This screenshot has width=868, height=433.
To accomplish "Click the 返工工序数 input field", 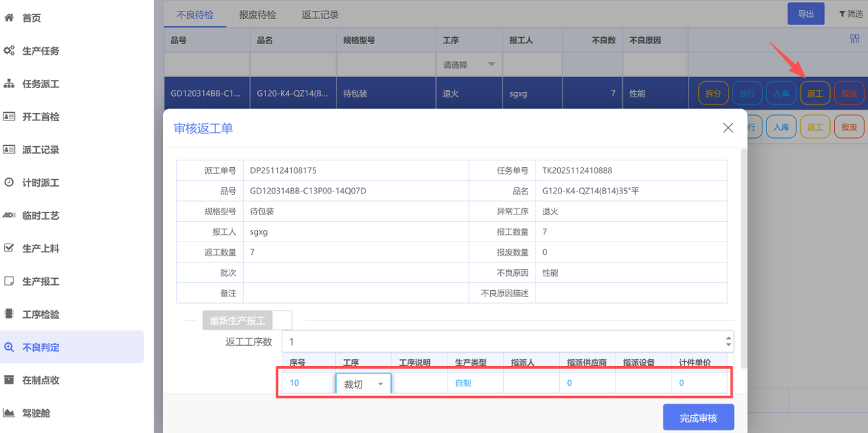I will tap(501, 342).
